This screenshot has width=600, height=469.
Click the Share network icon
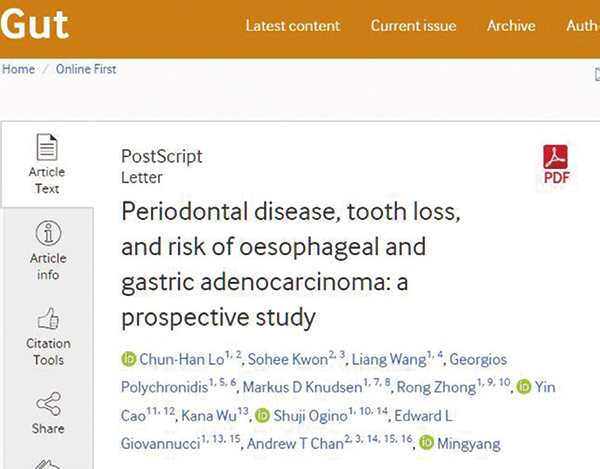click(x=48, y=404)
